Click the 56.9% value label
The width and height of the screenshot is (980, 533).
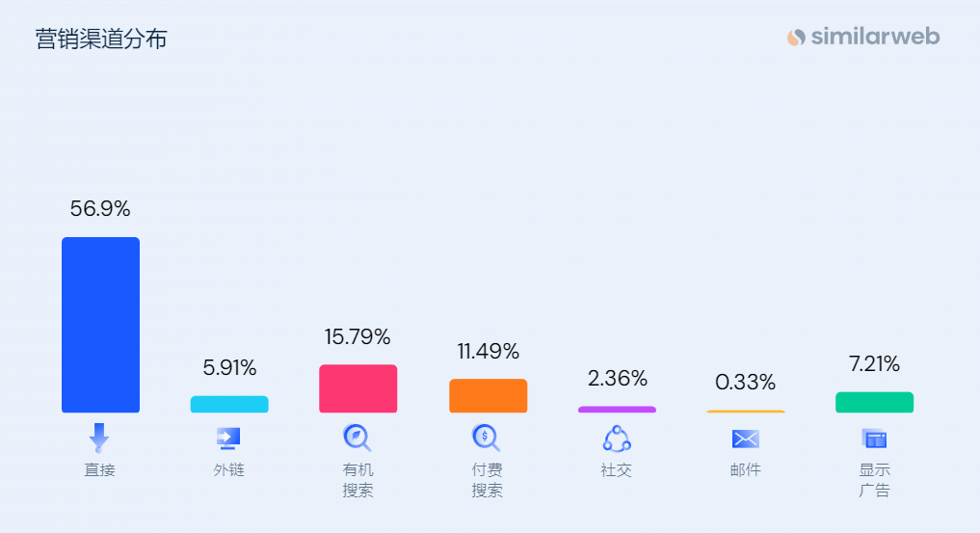click(100, 208)
